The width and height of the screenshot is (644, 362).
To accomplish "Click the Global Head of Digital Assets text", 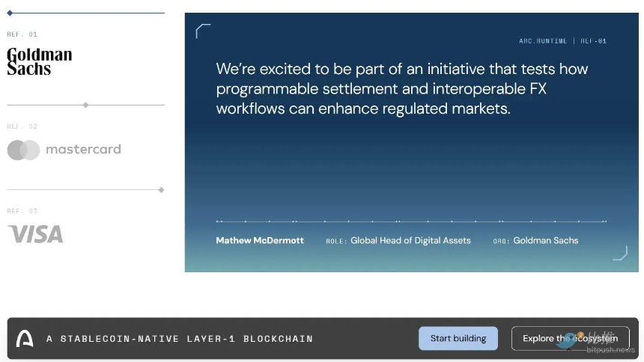I will (410, 241).
